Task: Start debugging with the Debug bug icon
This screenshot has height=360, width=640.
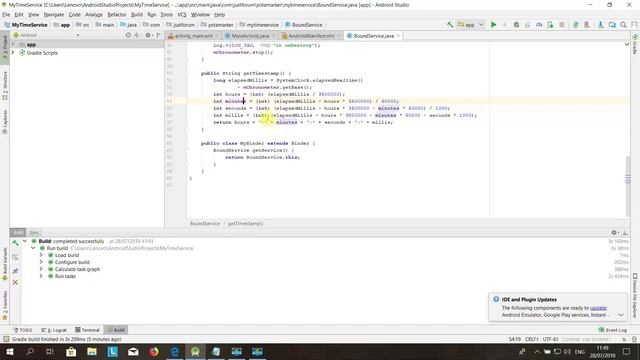Action: pyautogui.click(x=516, y=25)
